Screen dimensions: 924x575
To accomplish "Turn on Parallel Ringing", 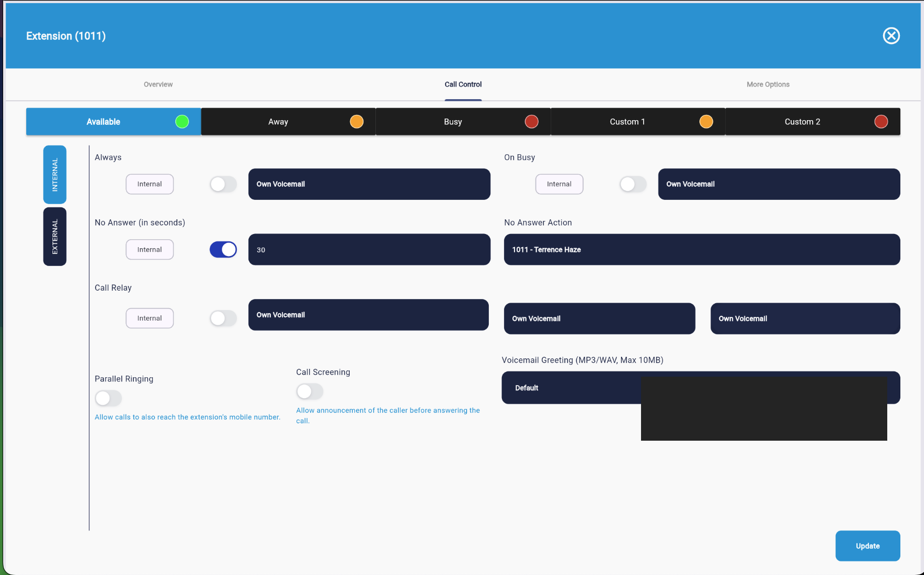I will click(108, 398).
